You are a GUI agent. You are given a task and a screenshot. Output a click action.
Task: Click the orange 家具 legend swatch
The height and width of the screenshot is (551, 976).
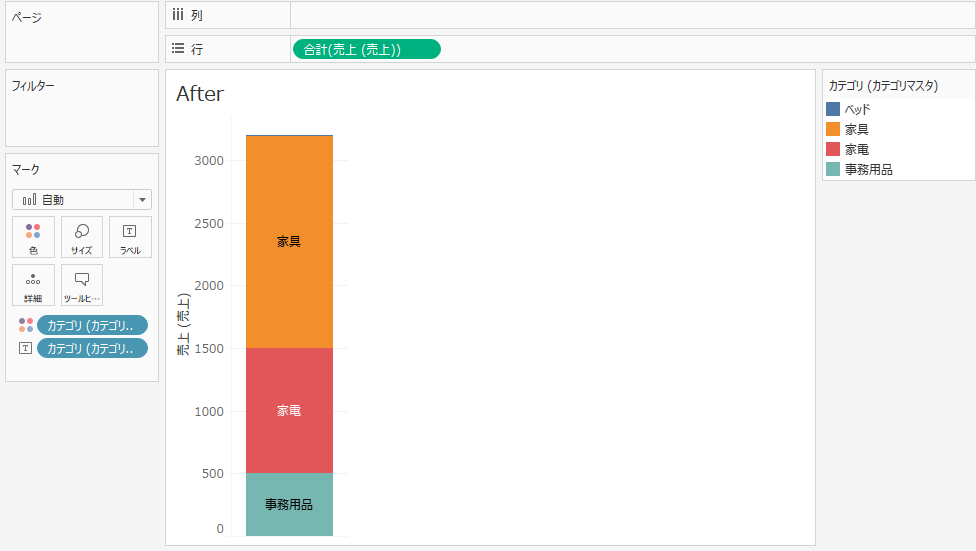point(833,129)
